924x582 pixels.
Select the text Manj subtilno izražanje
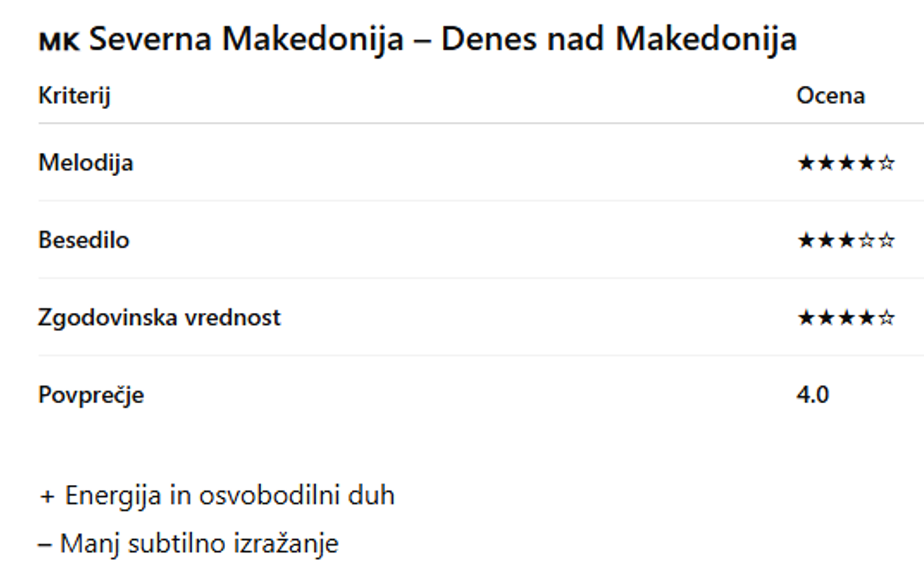click(x=199, y=543)
